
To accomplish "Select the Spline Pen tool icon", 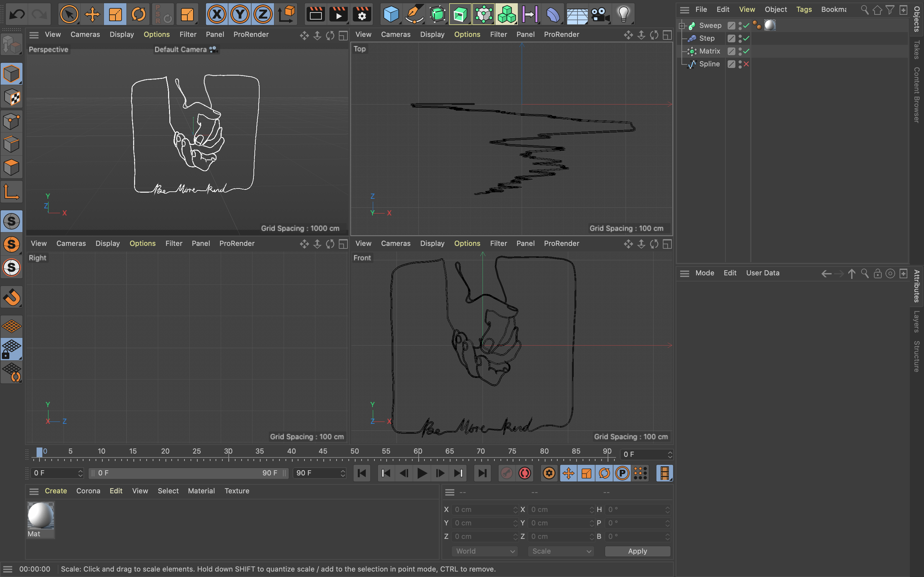I will (414, 15).
